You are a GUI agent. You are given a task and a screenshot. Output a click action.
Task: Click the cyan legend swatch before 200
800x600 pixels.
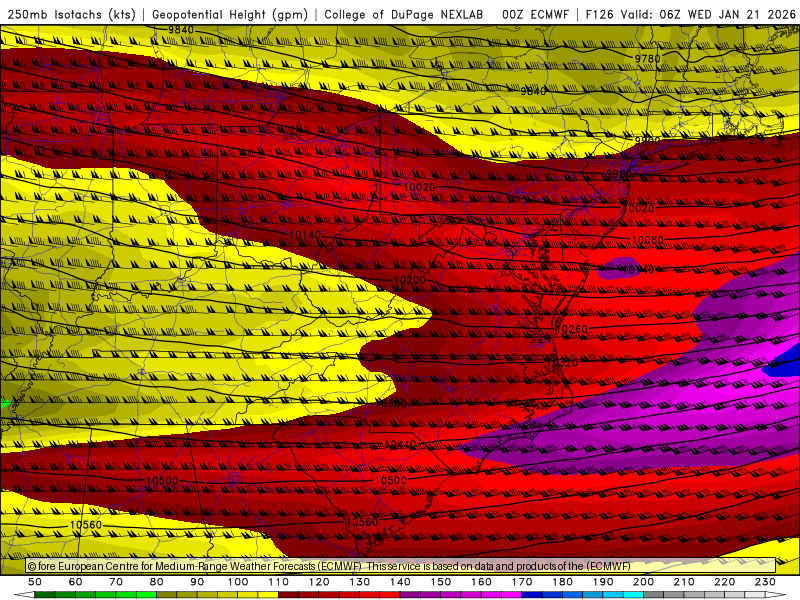pos(633,594)
